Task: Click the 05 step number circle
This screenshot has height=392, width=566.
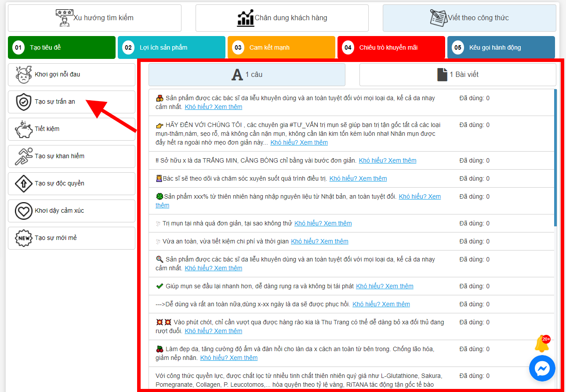Action: point(458,47)
